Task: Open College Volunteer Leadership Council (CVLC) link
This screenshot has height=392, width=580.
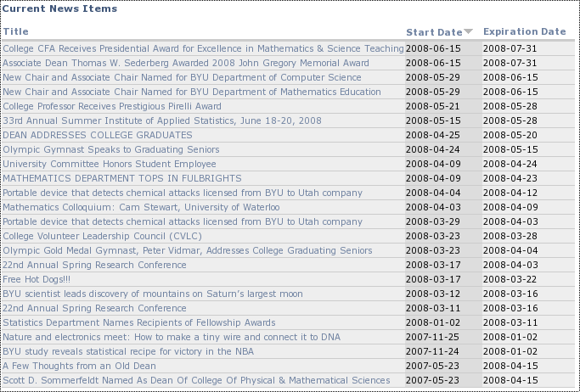Action: [x=102, y=236]
